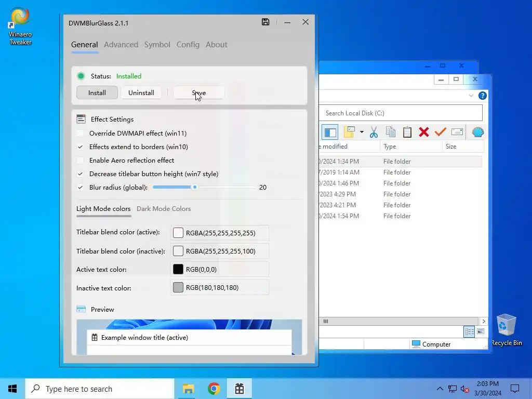Open the notification center icon

(515, 389)
